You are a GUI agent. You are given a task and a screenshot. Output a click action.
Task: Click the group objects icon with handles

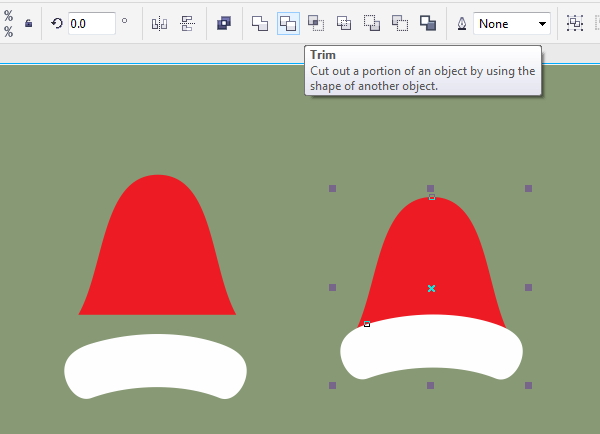pyautogui.click(x=575, y=24)
